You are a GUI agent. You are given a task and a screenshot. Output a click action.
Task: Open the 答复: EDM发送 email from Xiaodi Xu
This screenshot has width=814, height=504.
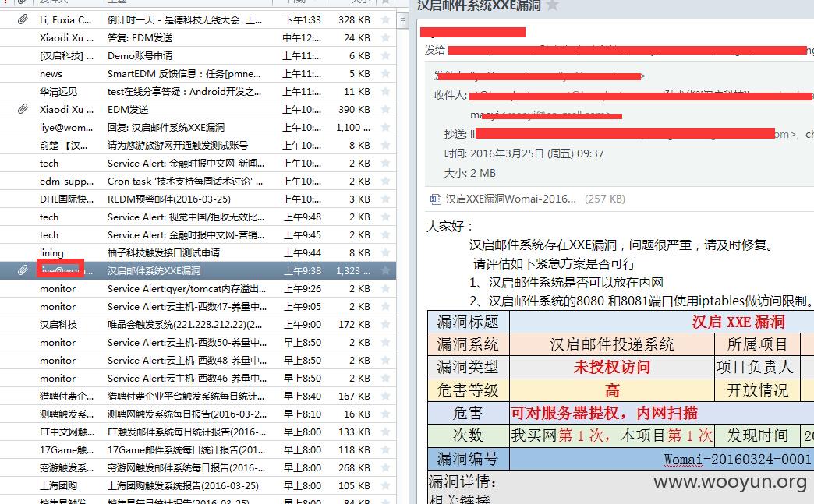pyautogui.click(x=198, y=38)
